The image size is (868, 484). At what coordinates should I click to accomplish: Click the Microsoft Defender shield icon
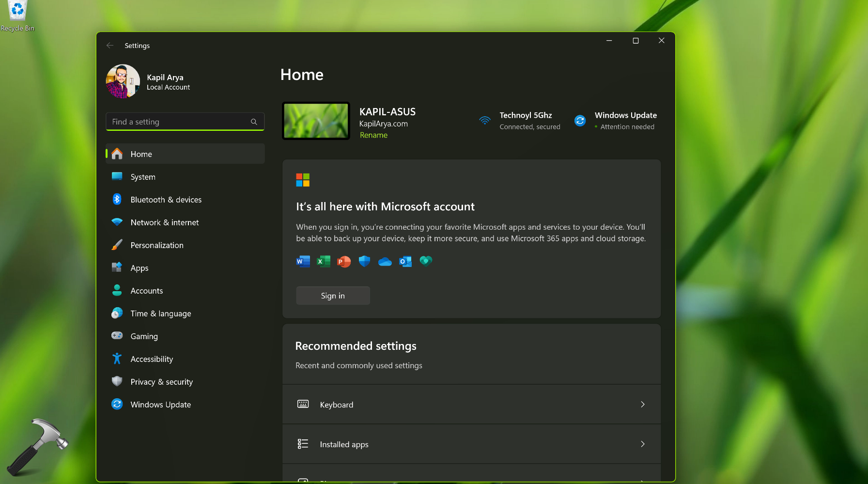364,261
